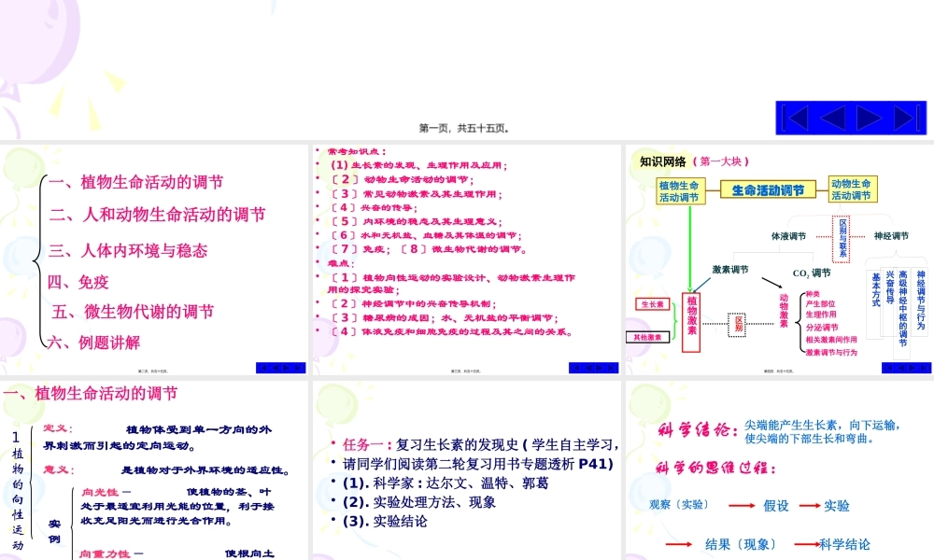
Task: Open the 一、植物生命活动的调节 outline link
Action: [138, 183]
